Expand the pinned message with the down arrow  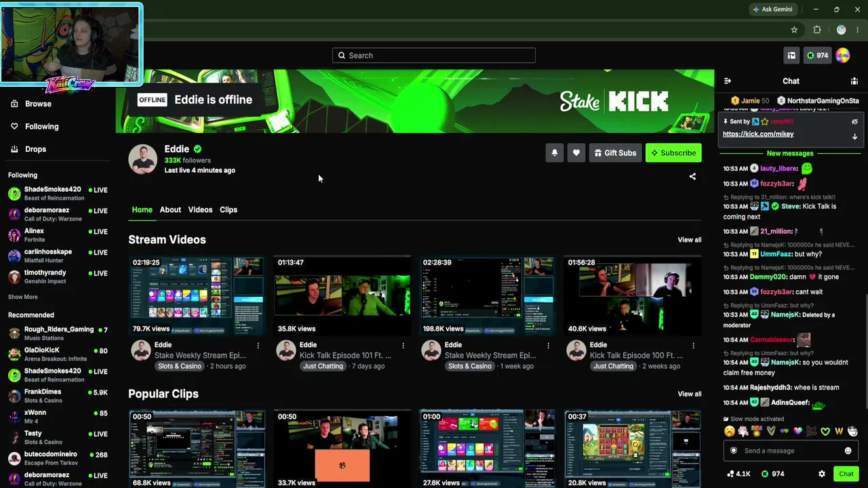point(854,136)
